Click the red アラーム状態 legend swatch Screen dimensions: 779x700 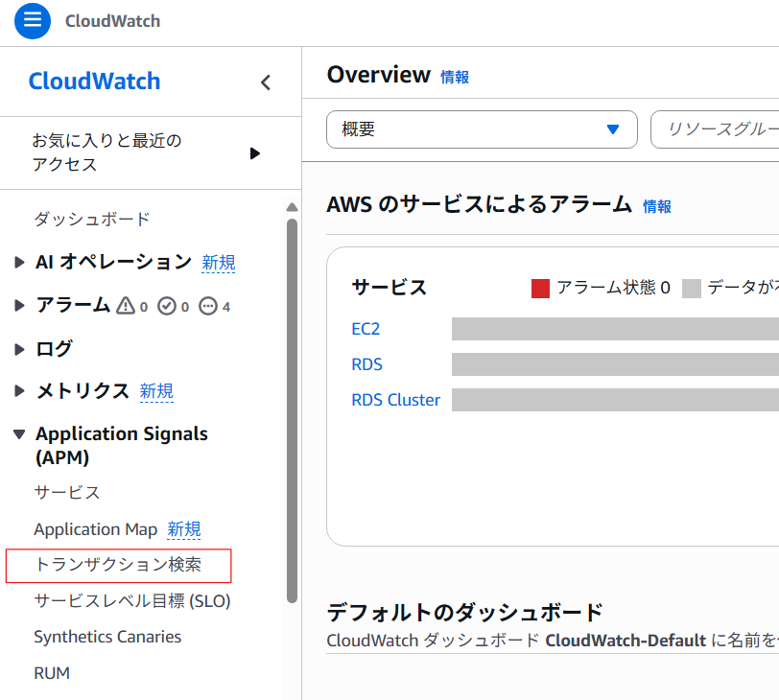point(540,288)
